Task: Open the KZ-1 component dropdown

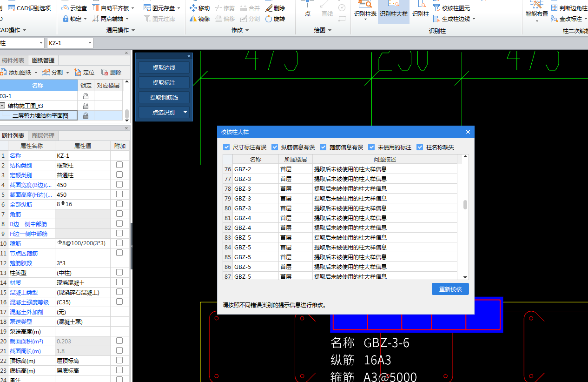Action: pyautogui.click(x=90, y=43)
